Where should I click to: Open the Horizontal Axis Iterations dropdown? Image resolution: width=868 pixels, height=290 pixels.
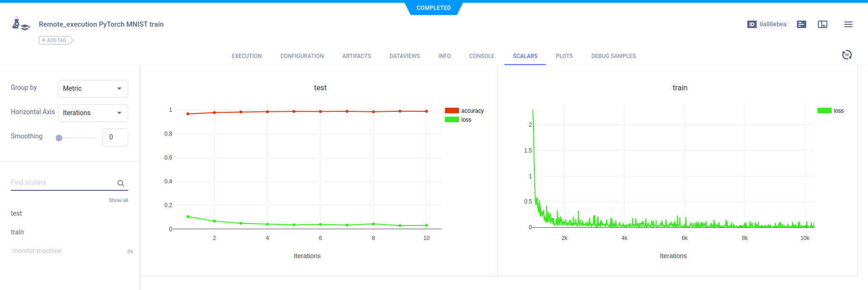(93, 113)
